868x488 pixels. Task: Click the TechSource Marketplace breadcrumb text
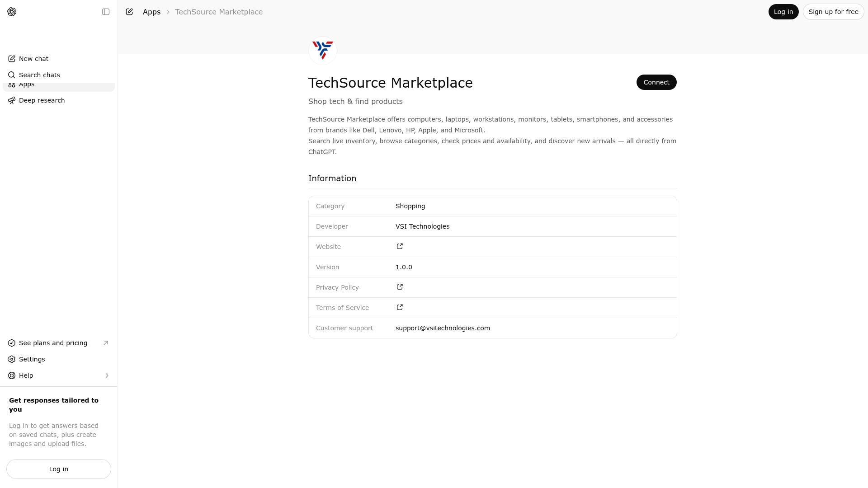tap(219, 12)
